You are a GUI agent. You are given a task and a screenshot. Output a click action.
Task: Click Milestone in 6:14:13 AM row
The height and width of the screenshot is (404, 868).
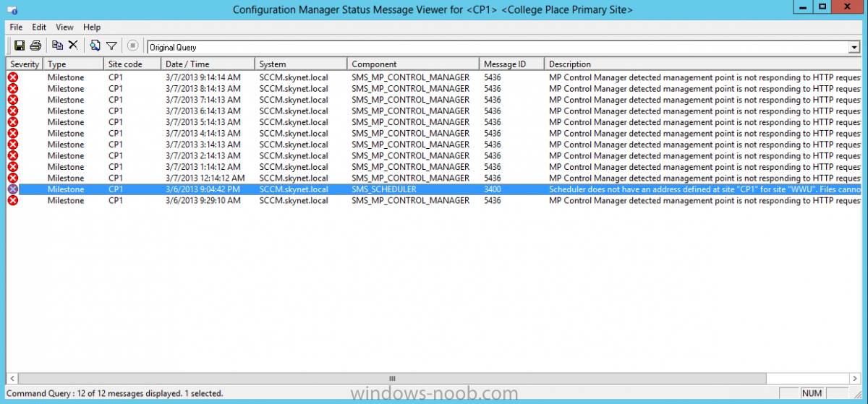point(66,111)
